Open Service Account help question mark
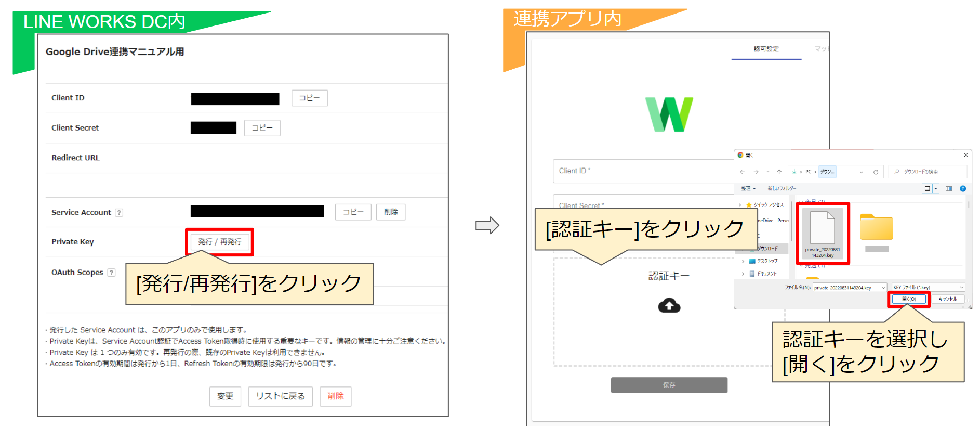Image resolution: width=980 pixels, height=426 pixels. click(119, 213)
